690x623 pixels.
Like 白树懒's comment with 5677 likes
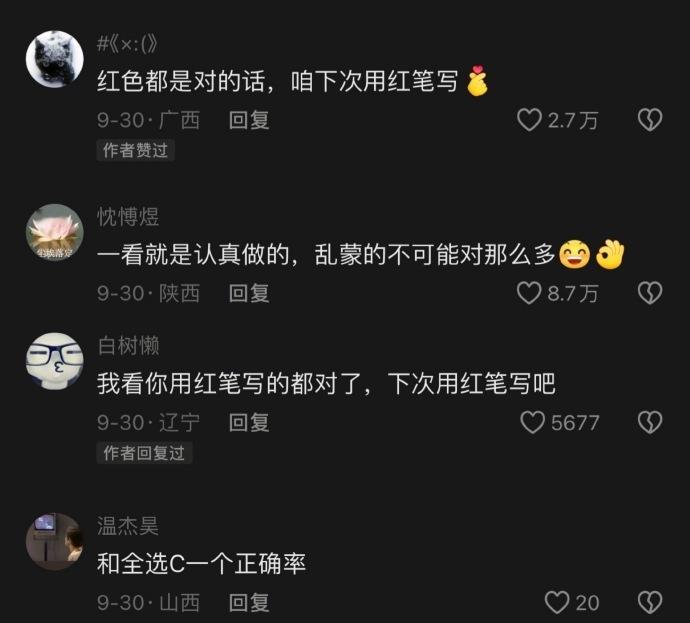pyautogui.click(x=532, y=422)
